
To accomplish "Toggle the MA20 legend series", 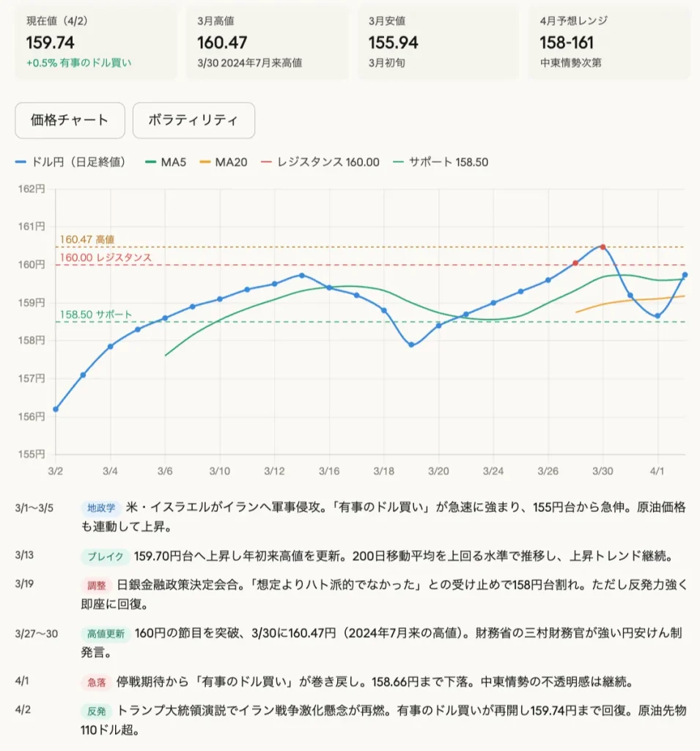I will [x=224, y=162].
